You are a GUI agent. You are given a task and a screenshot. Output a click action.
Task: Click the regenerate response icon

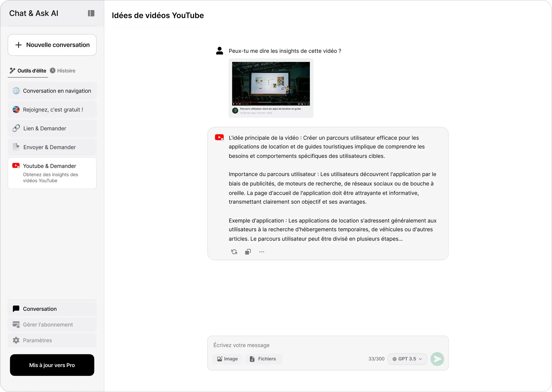pos(234,252)
